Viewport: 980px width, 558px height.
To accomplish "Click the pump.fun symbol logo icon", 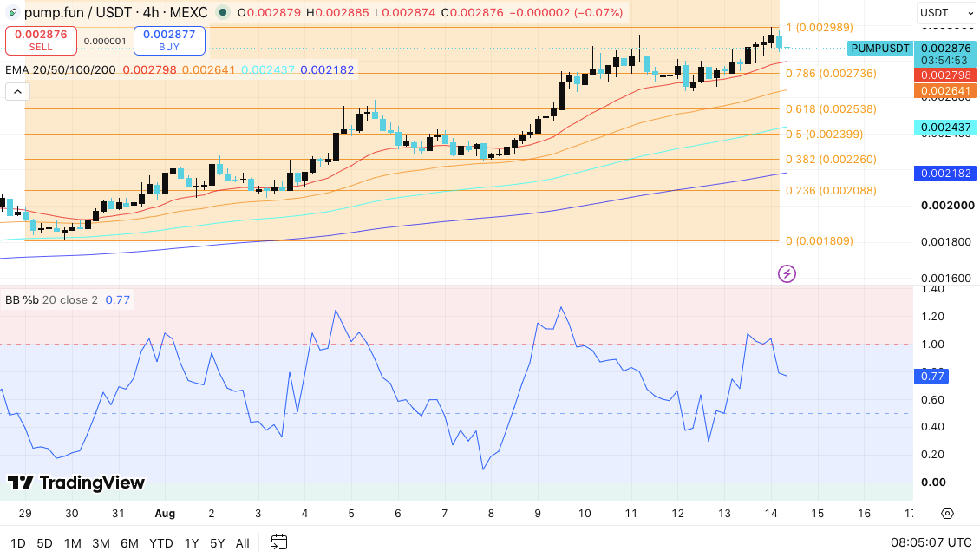I will click(12, 12).
